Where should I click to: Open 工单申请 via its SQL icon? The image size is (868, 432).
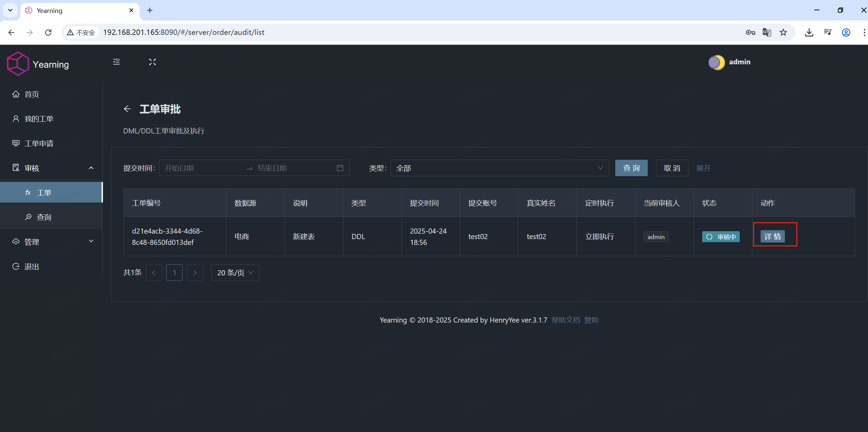(x=16, y=143)
